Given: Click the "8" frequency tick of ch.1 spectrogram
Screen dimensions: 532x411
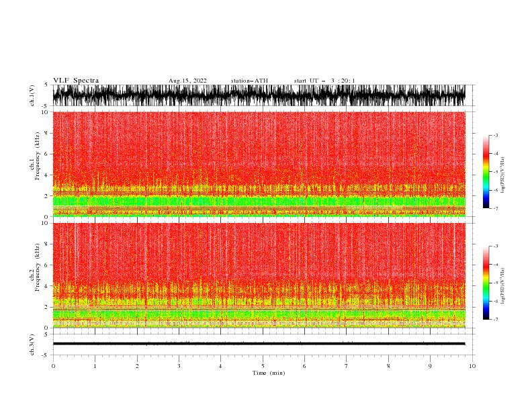Looking at the screenshot, I should [x=46, y=133].
